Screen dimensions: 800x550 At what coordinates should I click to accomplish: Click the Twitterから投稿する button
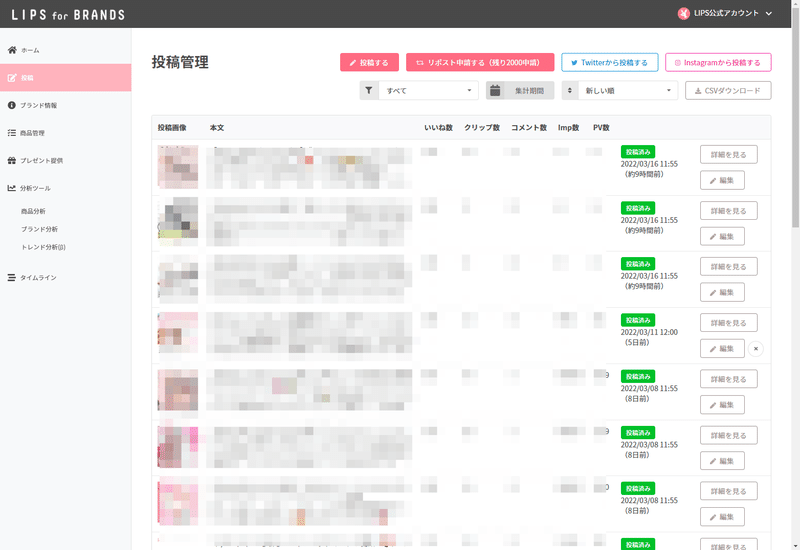(610, 62)
